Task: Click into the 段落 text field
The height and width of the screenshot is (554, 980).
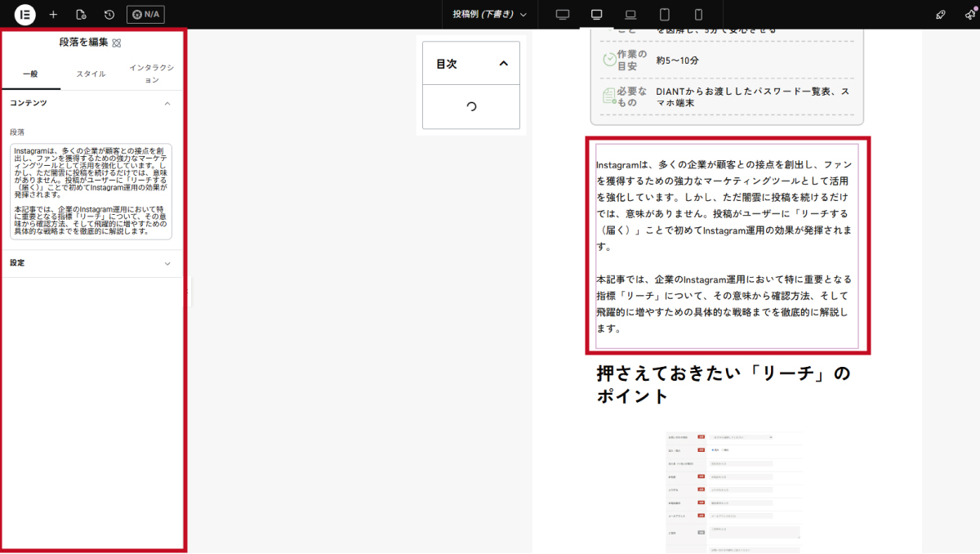Action: coord(91,191)
